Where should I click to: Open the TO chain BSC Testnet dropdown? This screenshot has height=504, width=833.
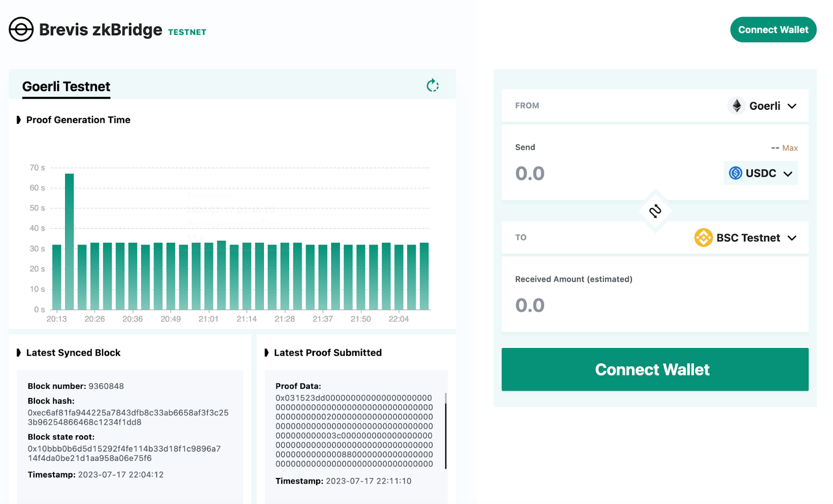791,238
